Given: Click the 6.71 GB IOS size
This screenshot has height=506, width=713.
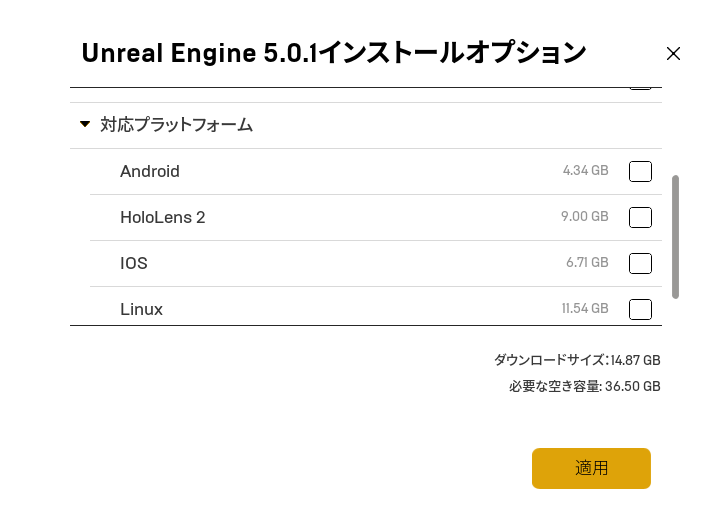Looking at the screenshot, I should click(587, 263).
